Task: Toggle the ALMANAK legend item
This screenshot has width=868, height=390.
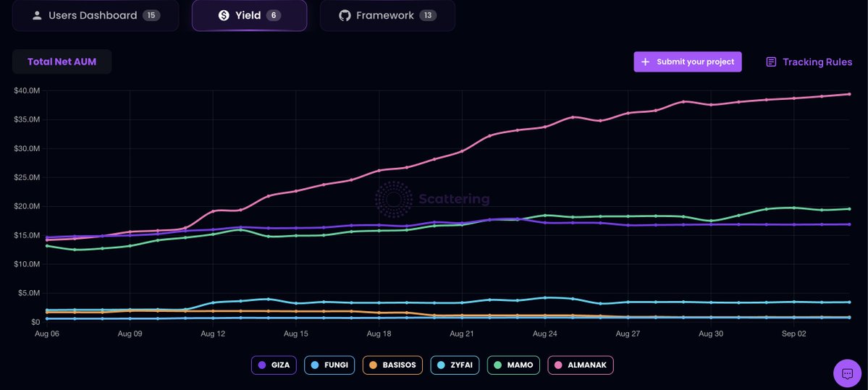Action: point(580,365)
